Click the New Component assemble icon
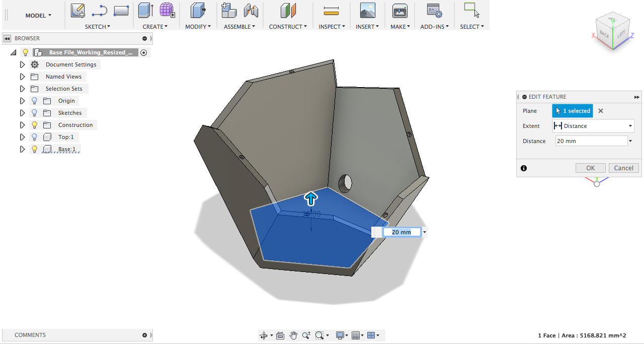The image size is (644, 344). (229, 10)
